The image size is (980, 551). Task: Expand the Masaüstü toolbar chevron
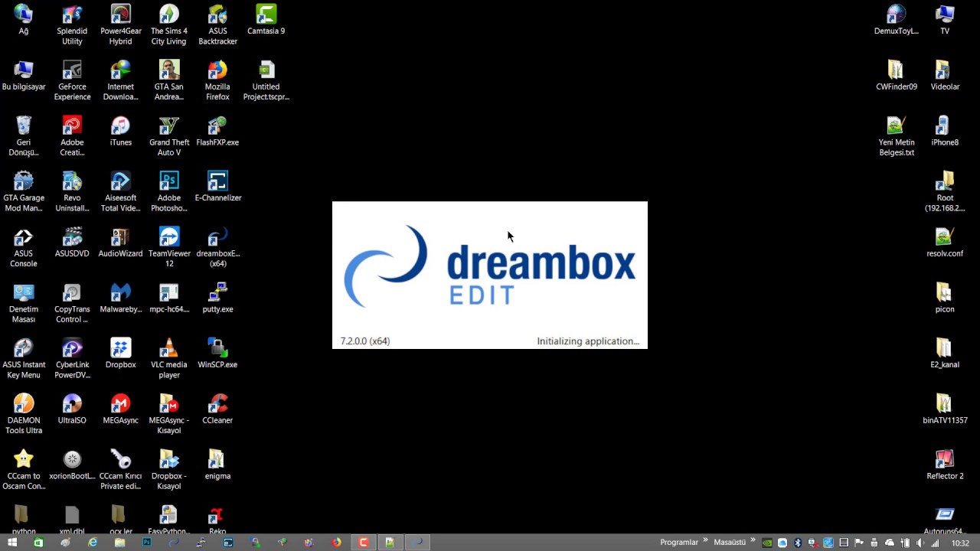click(753, 540)
